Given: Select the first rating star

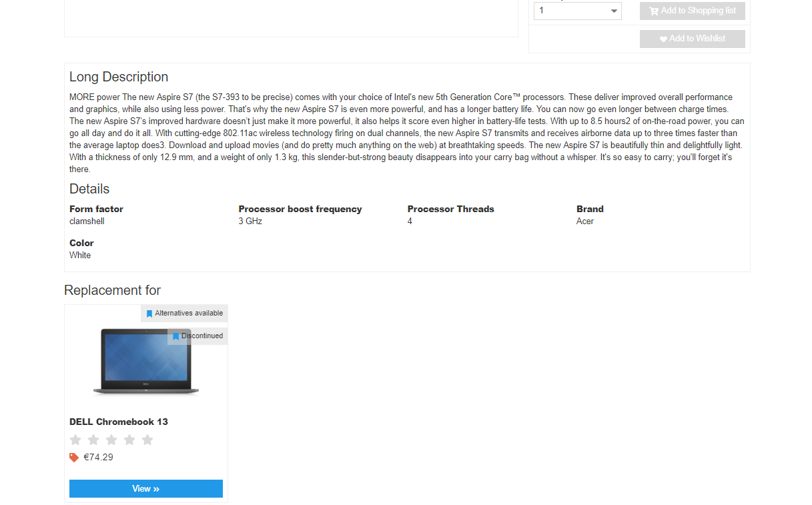Looking at the screenshot, I should tap(75, 440).
